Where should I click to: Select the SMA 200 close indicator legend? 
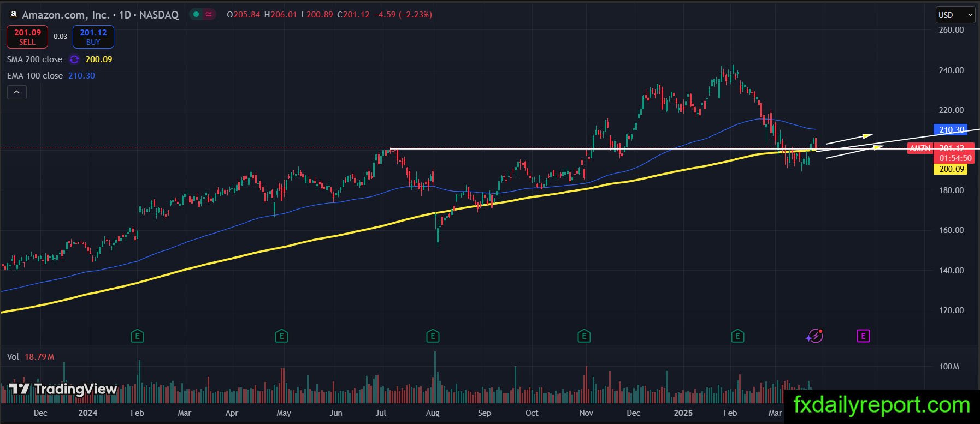click(35, 59)
